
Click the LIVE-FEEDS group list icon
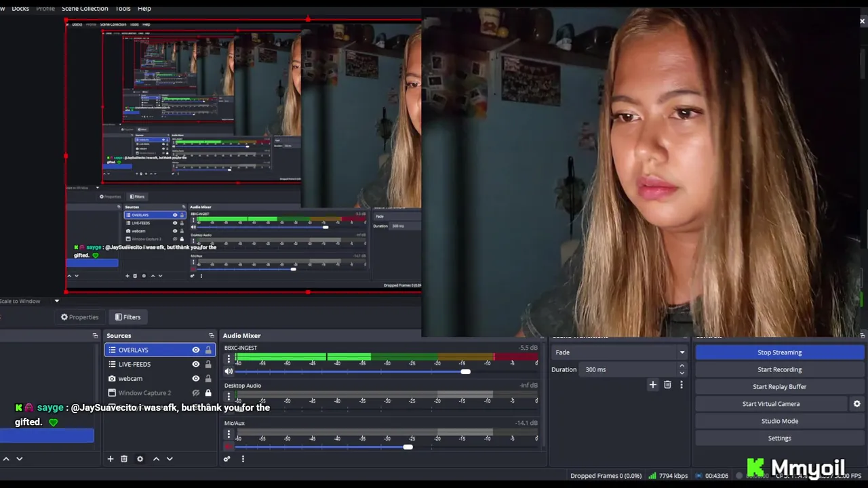[112, 364]
